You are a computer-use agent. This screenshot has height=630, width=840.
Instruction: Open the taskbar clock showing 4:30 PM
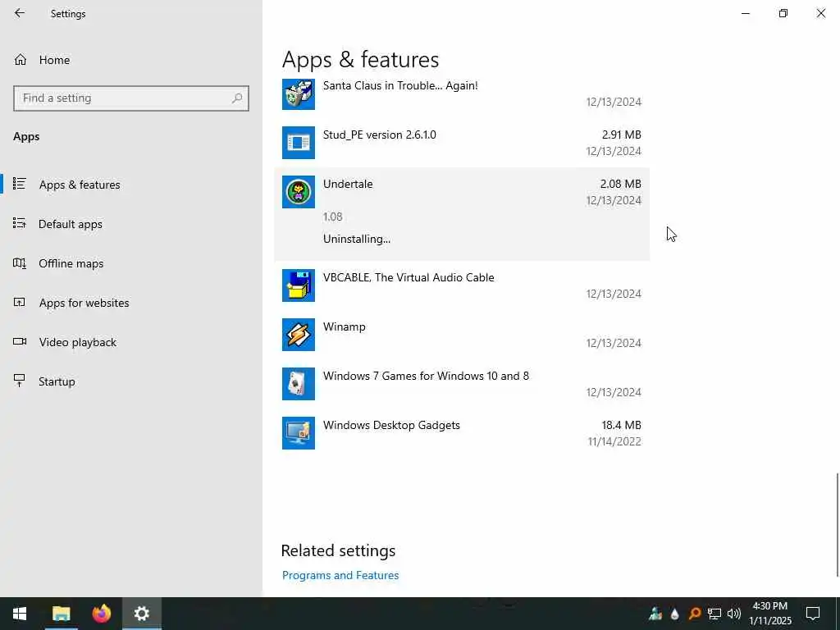point(769,614)
